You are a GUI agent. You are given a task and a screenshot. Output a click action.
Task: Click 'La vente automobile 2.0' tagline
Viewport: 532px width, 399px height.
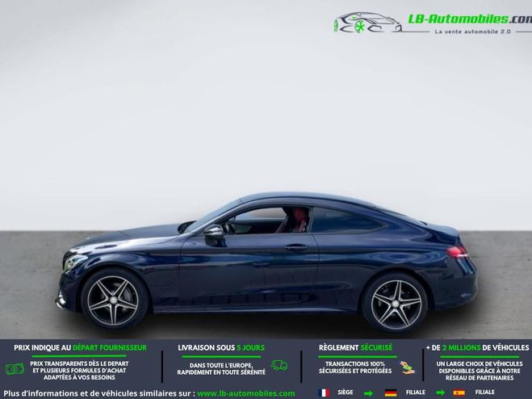click(x=472, y=31)
